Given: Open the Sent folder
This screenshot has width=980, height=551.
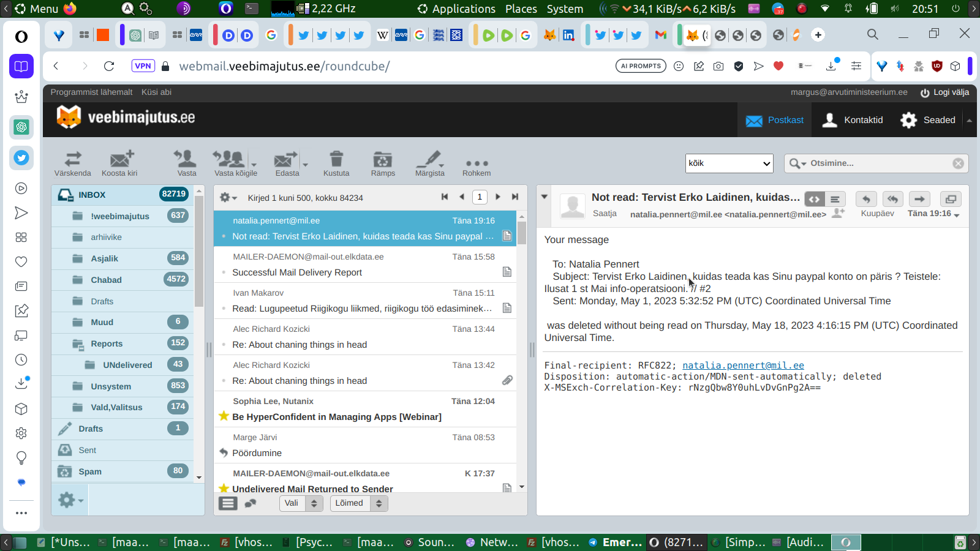Looking at the screenshot, I should point(123,449).
